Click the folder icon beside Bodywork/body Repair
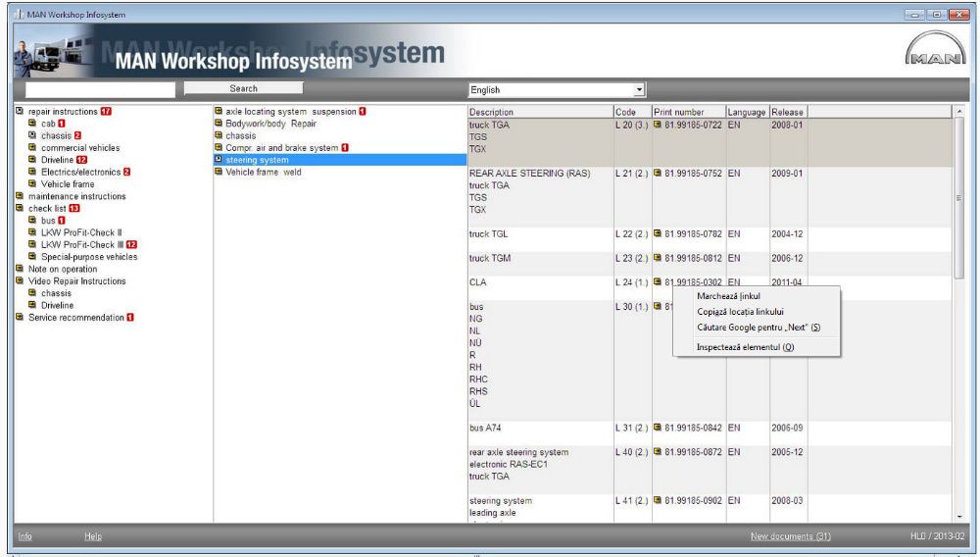The image size is (980, 557). pos(219,124)
